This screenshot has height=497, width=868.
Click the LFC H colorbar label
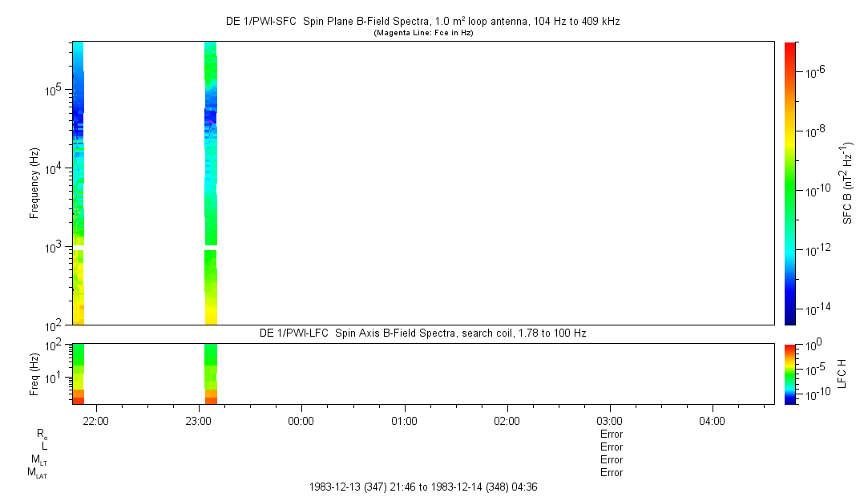click(x=842, y=373)
